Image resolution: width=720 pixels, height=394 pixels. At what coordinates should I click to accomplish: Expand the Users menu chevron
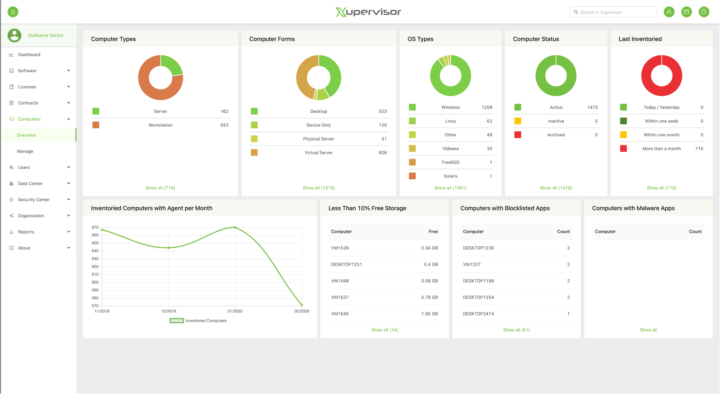[x=68, y=167]
